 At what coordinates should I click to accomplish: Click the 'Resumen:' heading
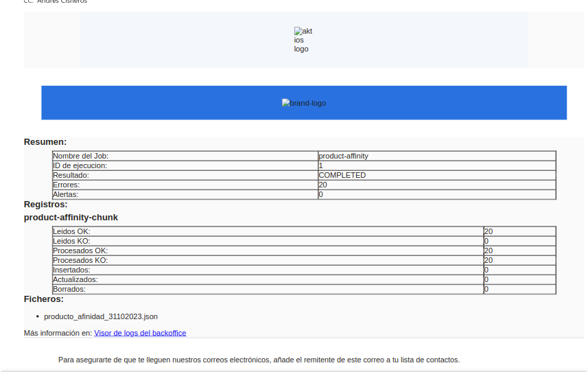(x=45, y=142)
